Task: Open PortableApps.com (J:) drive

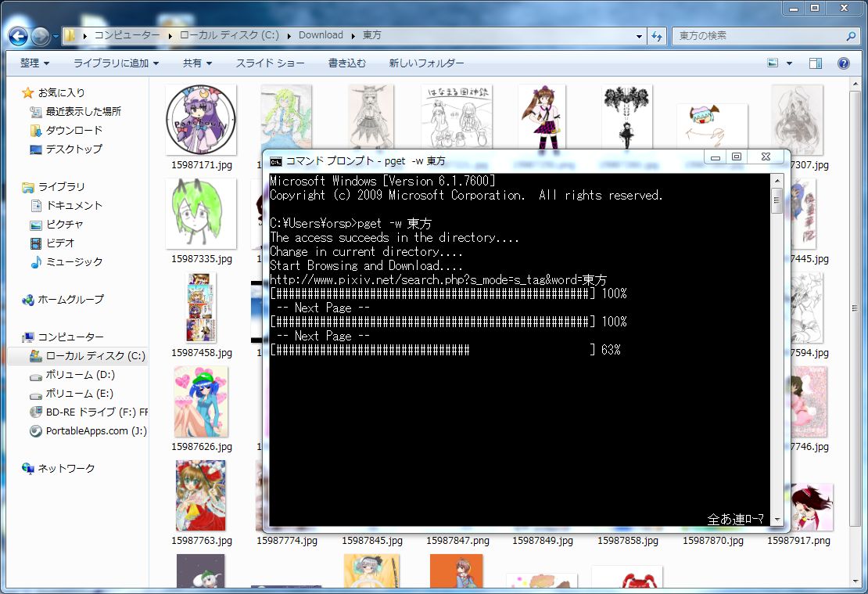Action: [96, 431]
